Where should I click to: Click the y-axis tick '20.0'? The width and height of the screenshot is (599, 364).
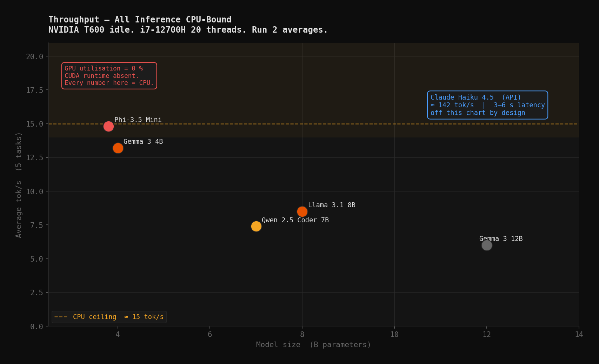pos(35,57)
